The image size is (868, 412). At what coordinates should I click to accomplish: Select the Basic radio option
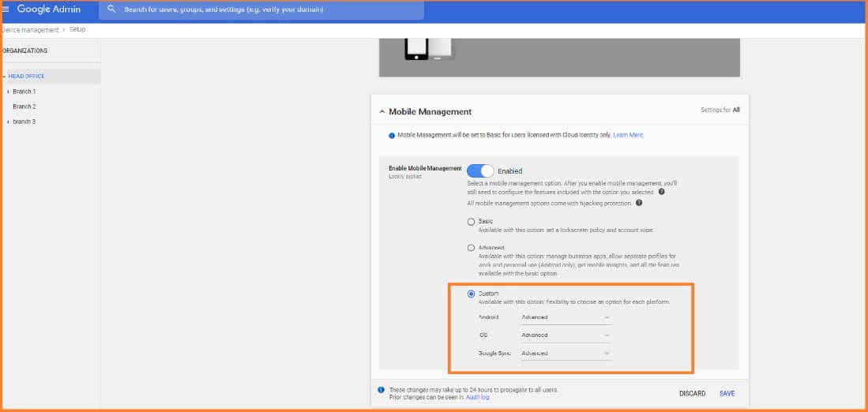[472, 222]
